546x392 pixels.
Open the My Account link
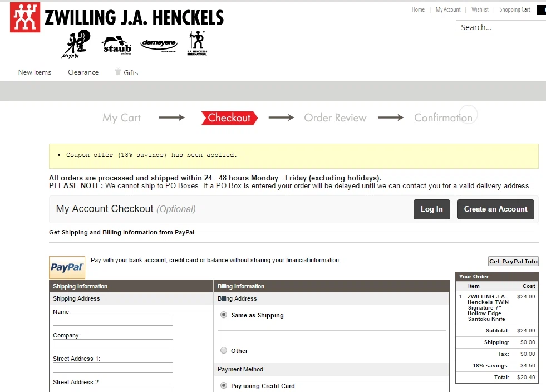[x=448, y=9]
